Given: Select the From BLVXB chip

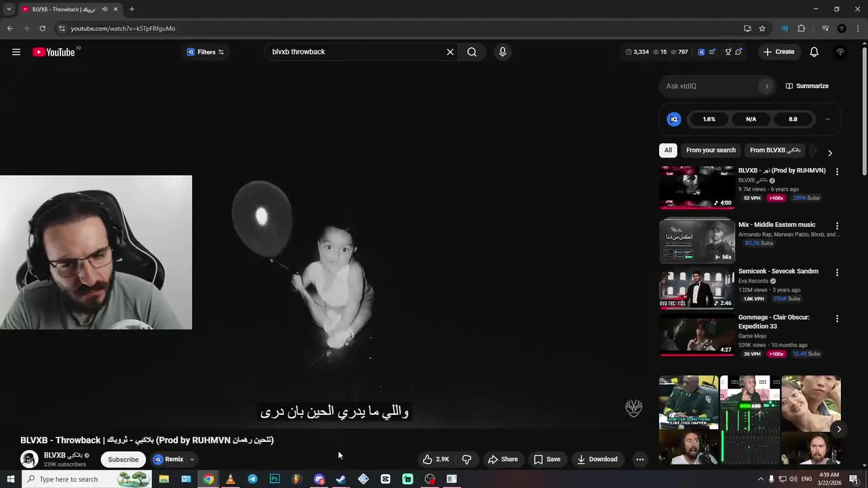Looking at the screenshot, I should coord(775,150).
